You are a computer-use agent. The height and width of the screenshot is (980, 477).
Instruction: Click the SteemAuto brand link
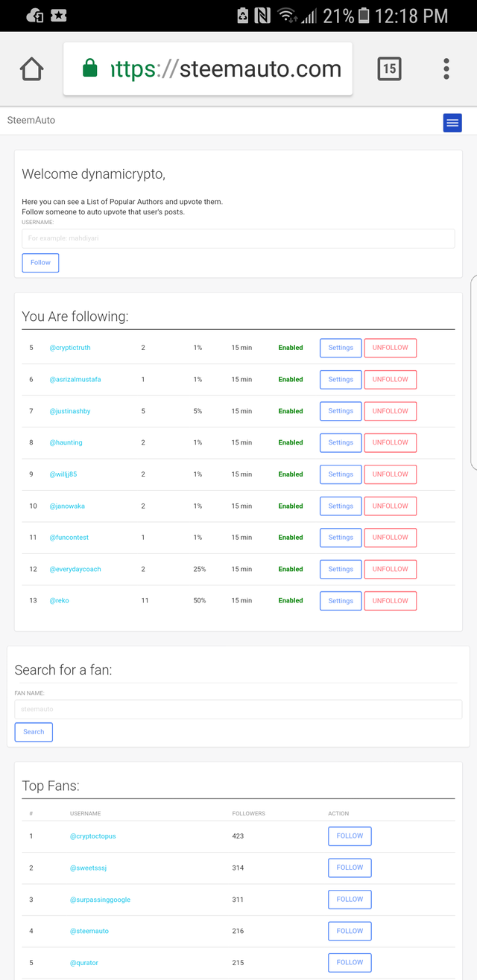click(x=31, y=120)
